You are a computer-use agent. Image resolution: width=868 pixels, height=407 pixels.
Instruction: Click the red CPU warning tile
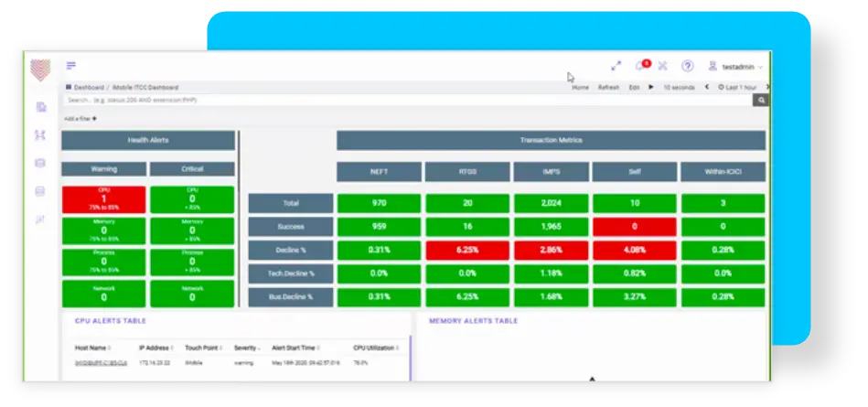(103, 199)
